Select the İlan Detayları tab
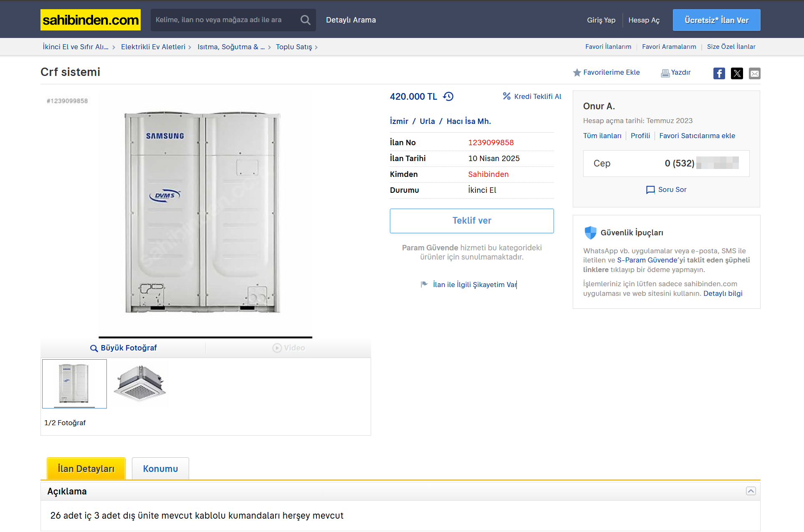 (86, 469)
